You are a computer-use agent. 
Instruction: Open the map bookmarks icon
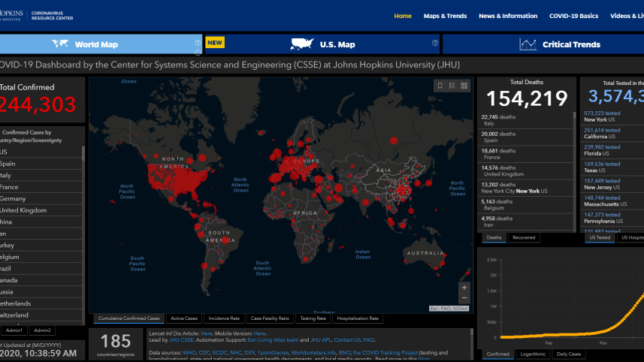coord(440,86)
